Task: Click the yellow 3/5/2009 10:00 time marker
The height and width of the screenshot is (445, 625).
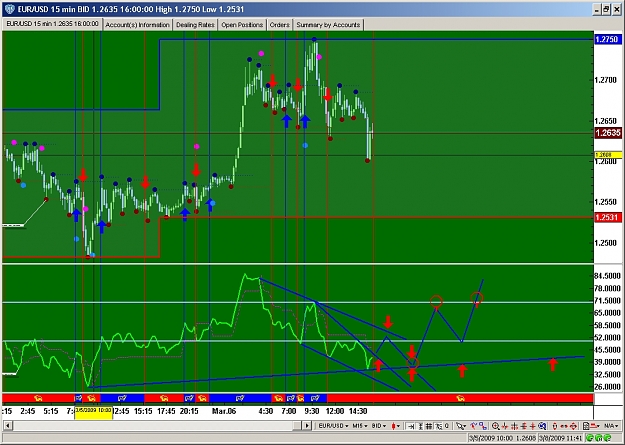Action: point(93,412)
